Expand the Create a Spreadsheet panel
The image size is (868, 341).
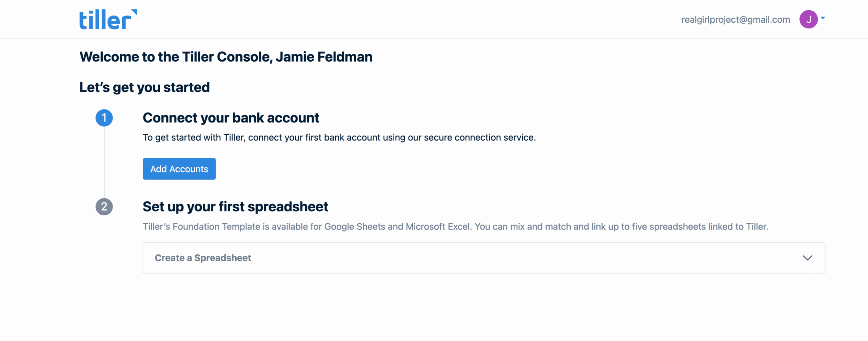(x=484, y=258)
